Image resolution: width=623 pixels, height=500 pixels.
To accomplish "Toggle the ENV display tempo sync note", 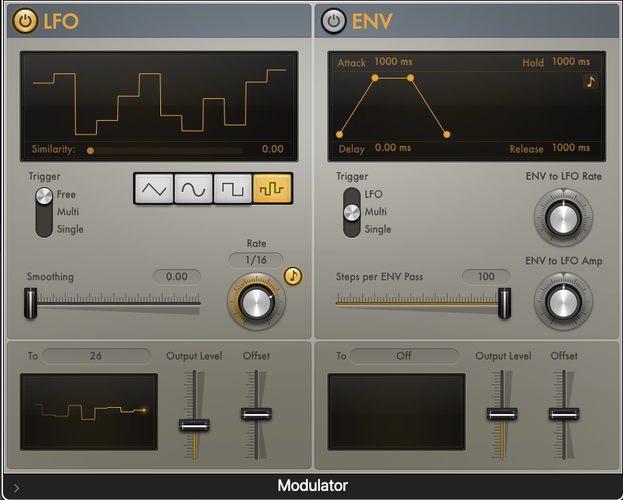I will point(590,81).
